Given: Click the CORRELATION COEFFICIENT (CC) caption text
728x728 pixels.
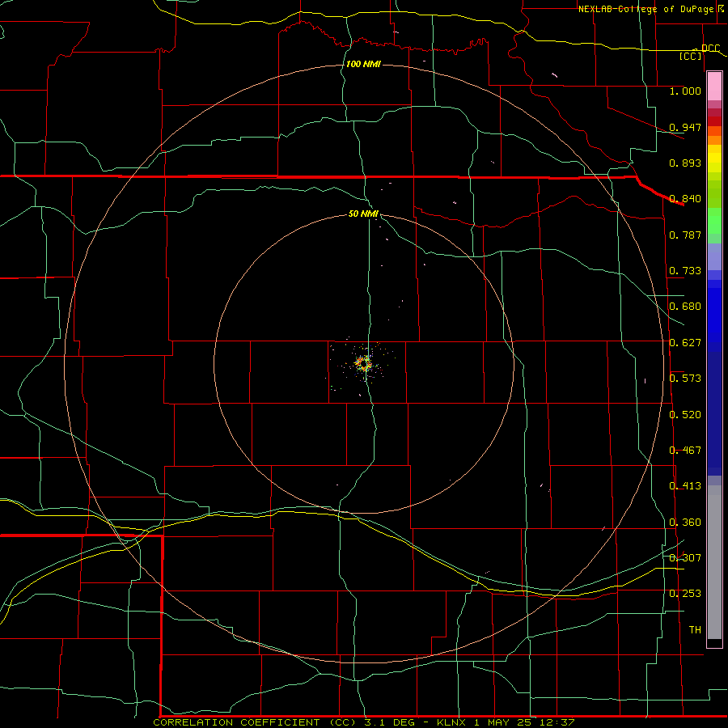Looking at the screenshot, I should click(x=254, y=722).
